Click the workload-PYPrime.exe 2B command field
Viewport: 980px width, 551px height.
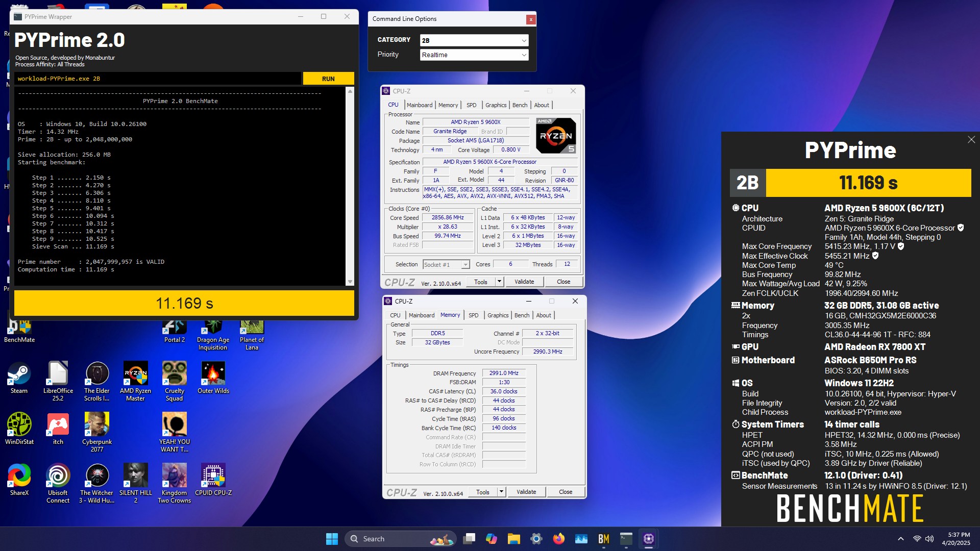158,79
